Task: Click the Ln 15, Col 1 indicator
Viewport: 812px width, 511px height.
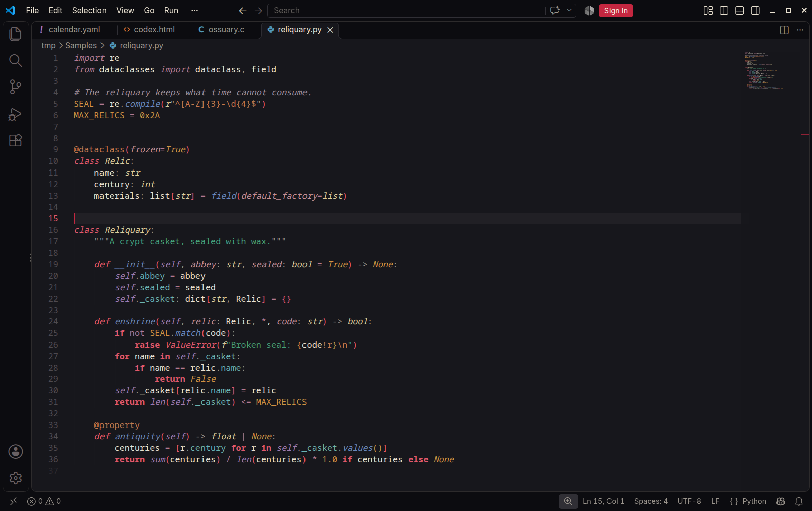Action: pyautogui.click(x=603, y=501)
